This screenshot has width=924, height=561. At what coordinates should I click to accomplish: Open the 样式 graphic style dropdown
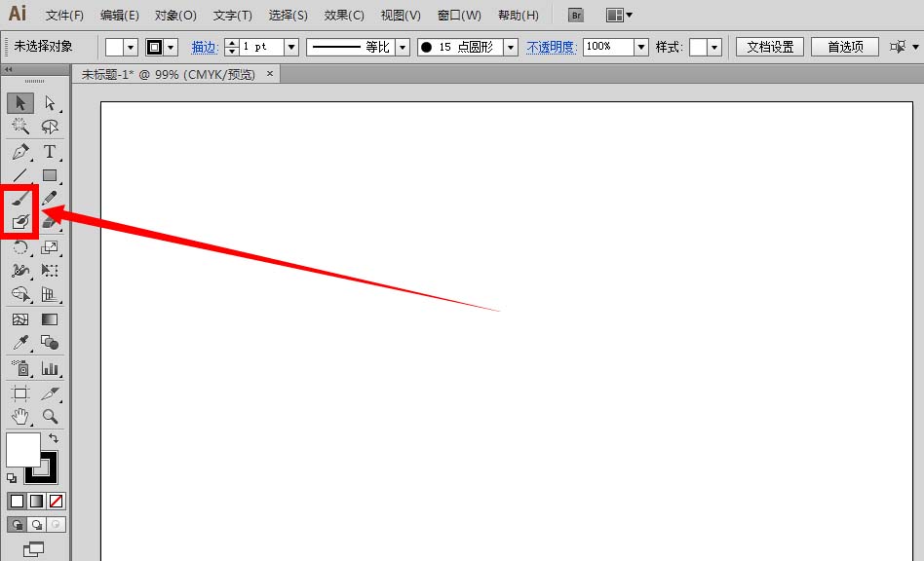tap(714, 47)
